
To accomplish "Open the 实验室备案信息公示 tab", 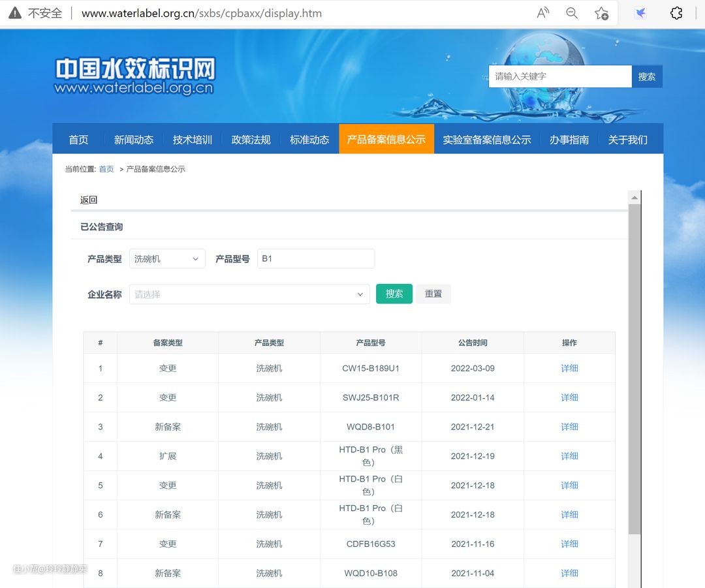I will 486,140.
